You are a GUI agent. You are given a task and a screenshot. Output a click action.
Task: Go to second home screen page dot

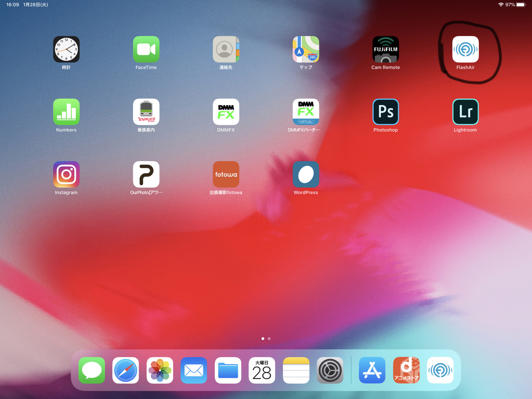(x=269, y=338)
